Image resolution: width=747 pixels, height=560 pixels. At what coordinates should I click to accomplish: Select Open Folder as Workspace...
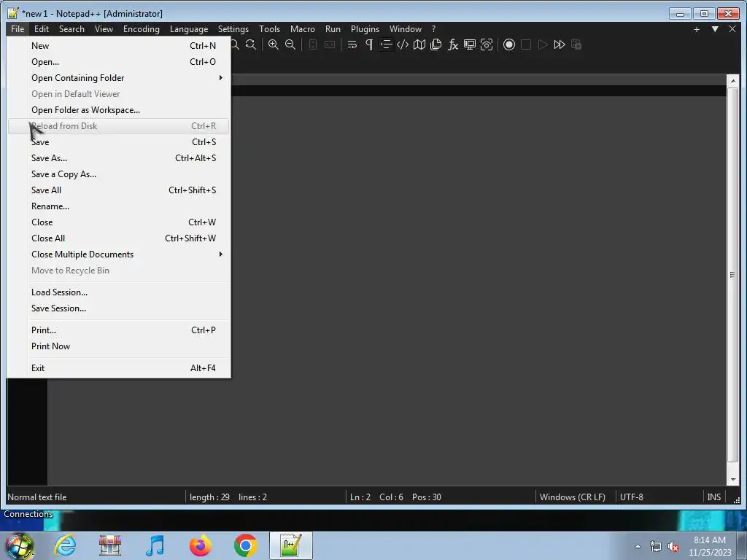click(119, 110)
